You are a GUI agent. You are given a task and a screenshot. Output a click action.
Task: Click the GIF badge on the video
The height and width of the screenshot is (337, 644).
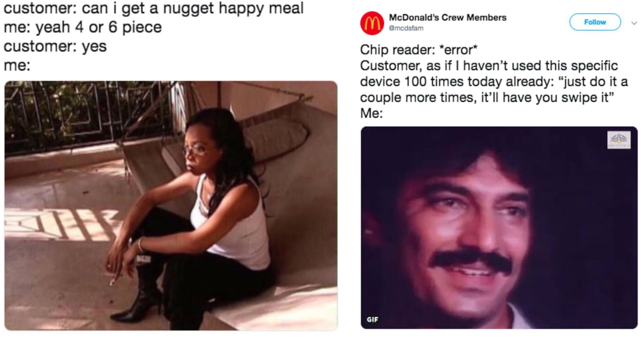[372, 320]
